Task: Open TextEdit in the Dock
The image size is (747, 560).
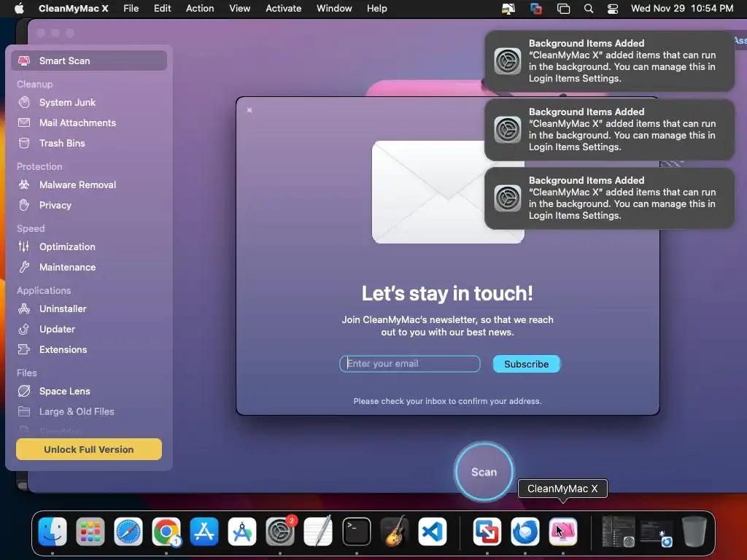Action: tap(318, 532)
